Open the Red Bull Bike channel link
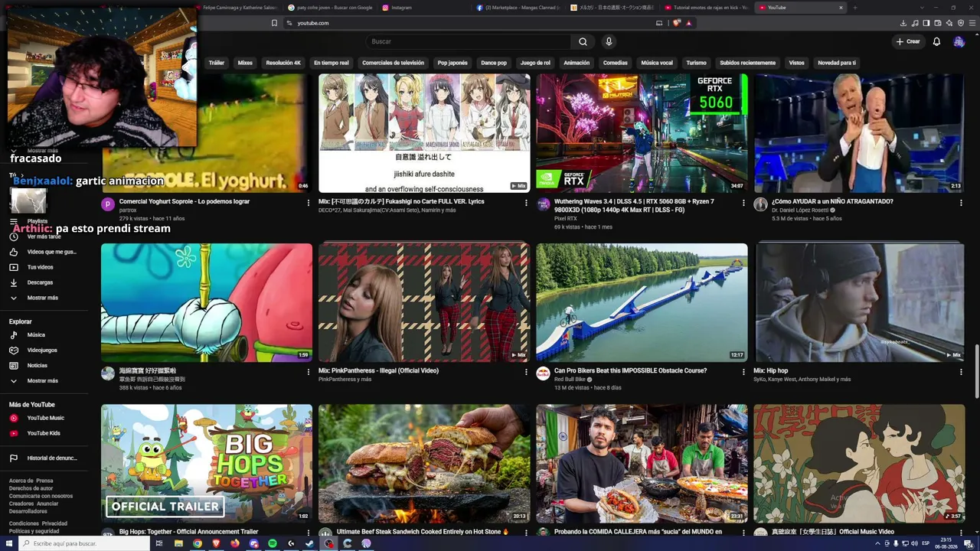The image size is (980, 551). coord(570,379)
